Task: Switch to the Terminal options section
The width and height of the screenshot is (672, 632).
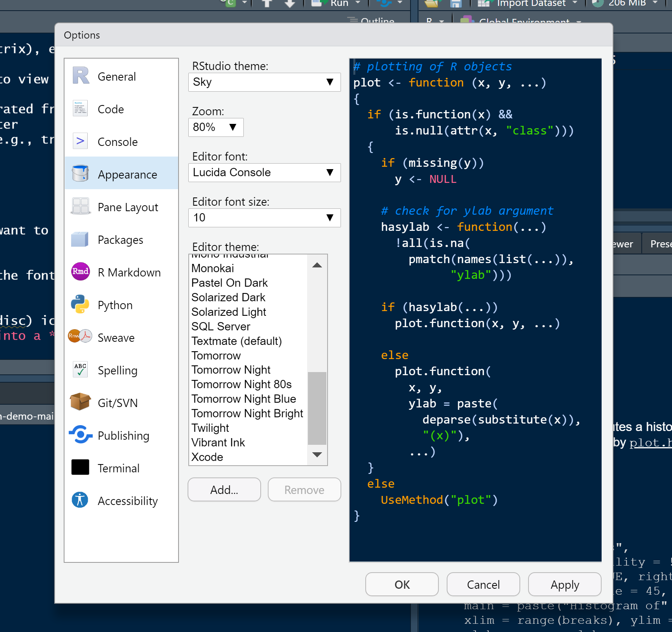Action: (x=118, y=468)
